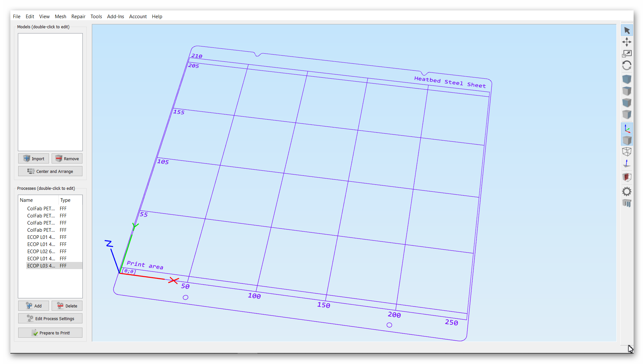644x364 pixels.
Task: Switch to the default isometric view cube
Action: click(x=627, y=79)
